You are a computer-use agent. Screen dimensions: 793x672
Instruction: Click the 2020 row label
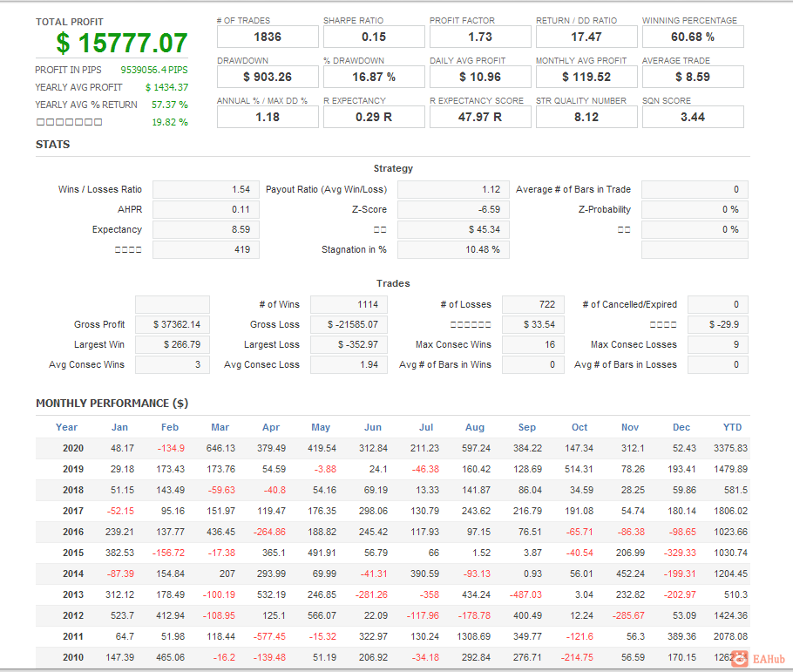73,448
